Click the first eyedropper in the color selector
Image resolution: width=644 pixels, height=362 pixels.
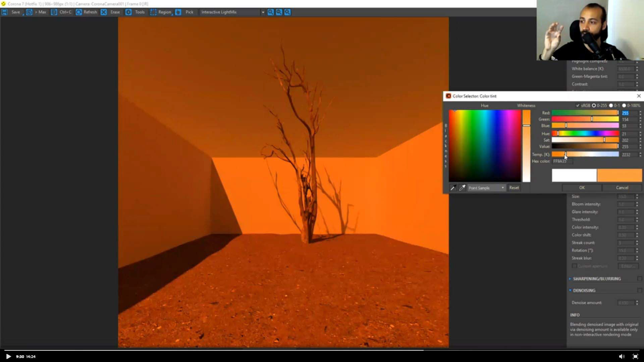[x=453, y=188]
